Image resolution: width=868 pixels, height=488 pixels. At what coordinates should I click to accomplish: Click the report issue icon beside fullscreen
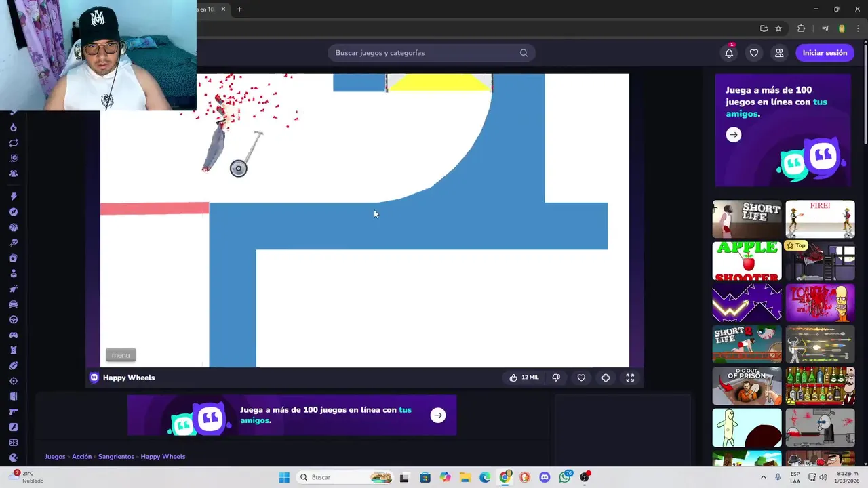click(x=606, y=378)
